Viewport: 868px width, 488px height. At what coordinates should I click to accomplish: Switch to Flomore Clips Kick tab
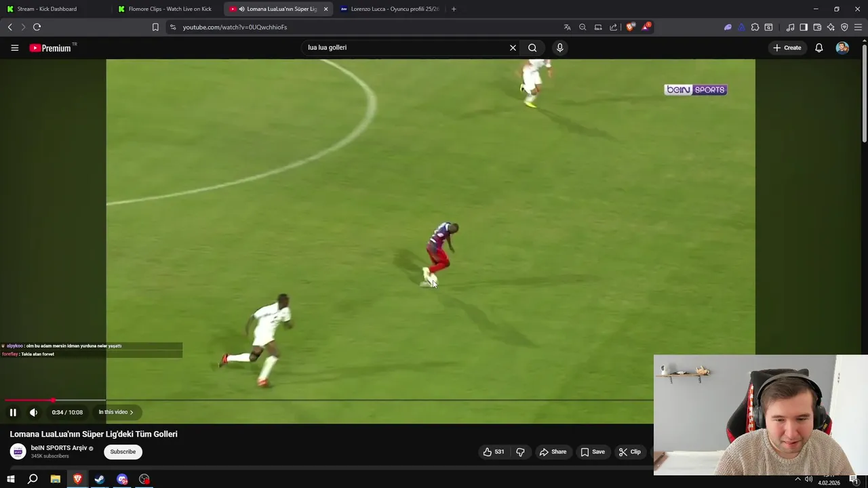tap(168, 9)
